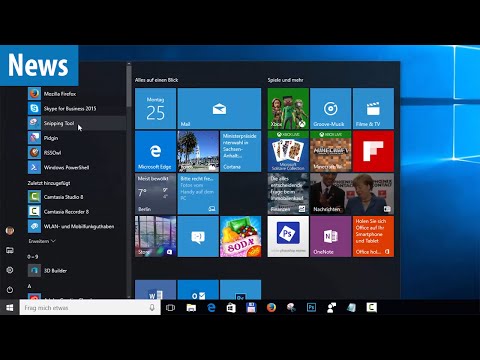Open WLAN- und Mobilfunkguthaben app
The height and width of the screenshot is (360, 480).
[x=77, y=226]
